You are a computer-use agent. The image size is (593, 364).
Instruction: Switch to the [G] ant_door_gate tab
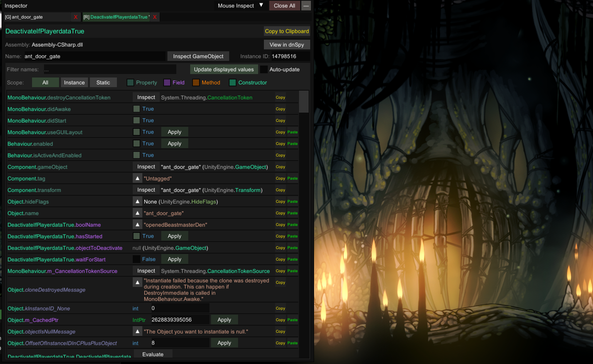(x=37, y=17)
